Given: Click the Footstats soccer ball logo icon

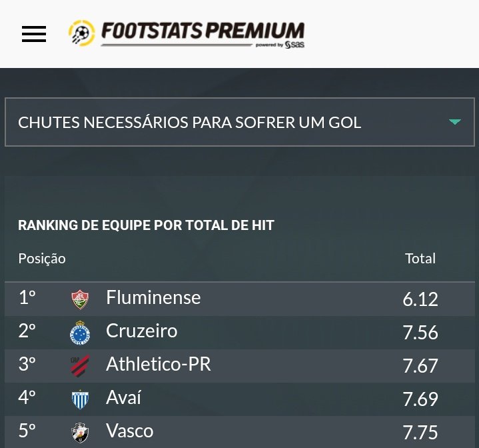Looking at the screenshot, I should click(x=82, y=33).
